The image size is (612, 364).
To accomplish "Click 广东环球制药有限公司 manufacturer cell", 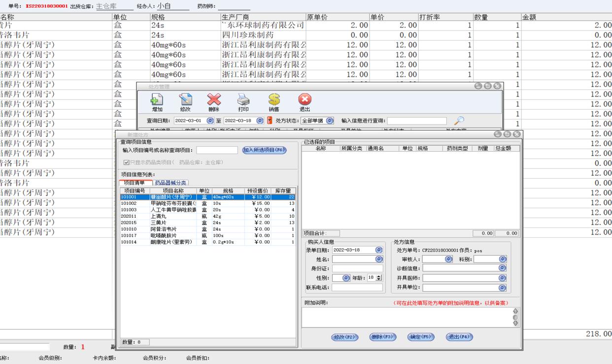I will [x=263, y=25].
